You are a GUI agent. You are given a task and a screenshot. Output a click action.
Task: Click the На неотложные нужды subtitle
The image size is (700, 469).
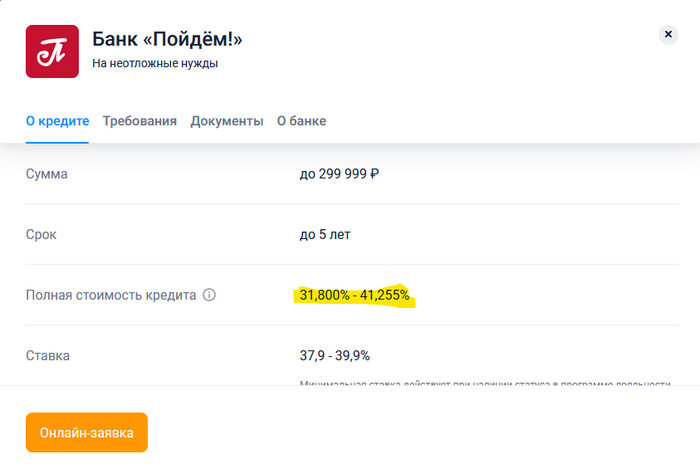pyautogui.click(x=155, y=64)
